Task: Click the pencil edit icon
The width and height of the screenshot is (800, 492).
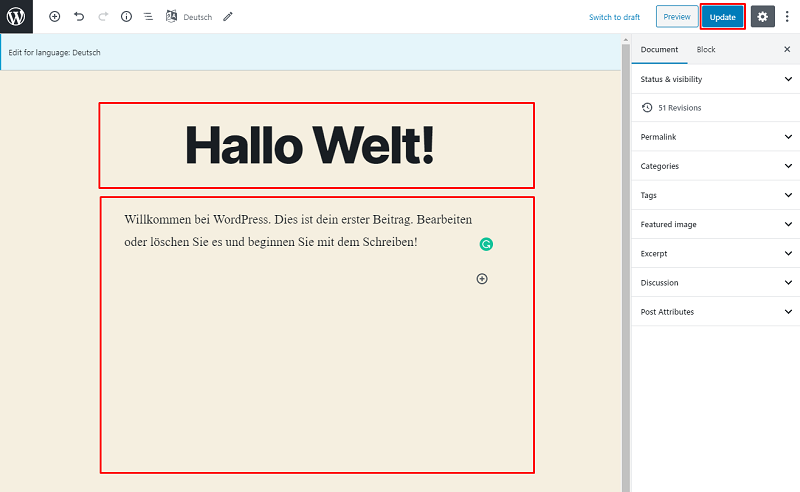Action: [x=228, y=17]
